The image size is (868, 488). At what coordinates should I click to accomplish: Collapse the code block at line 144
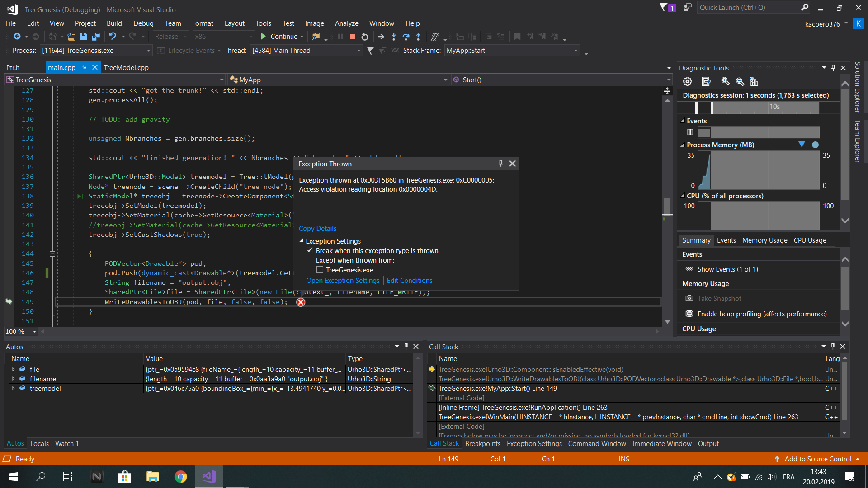[x=52, y=254]
